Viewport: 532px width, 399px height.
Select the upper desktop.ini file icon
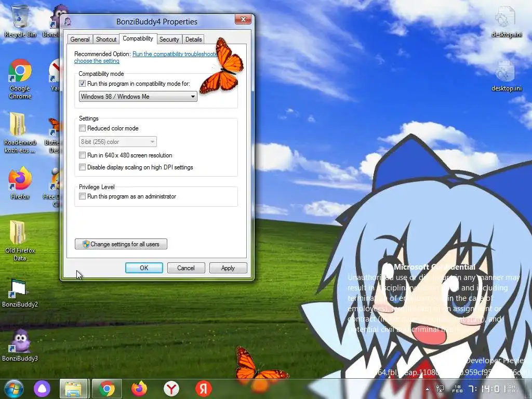[x=506, y=22]
